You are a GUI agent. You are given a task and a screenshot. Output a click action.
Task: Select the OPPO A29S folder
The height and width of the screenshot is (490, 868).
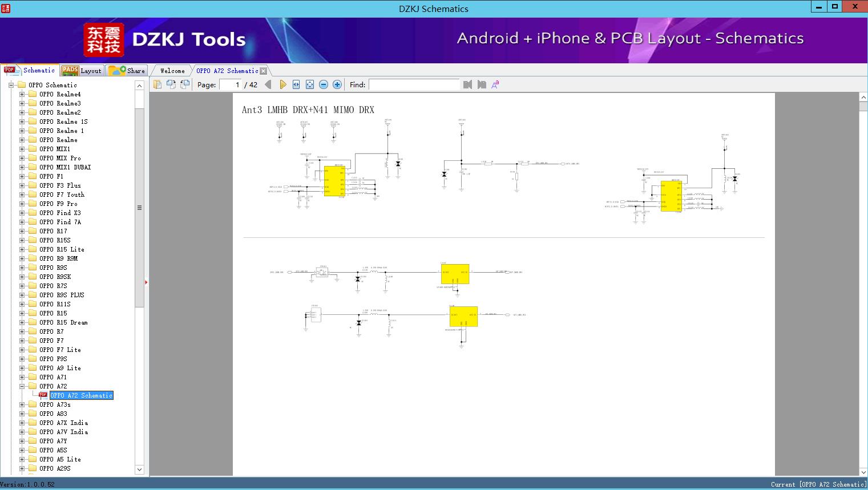pyautogui.click(x=55, y=468)
